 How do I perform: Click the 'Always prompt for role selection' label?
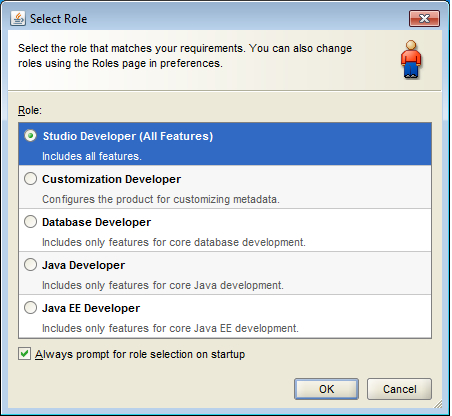[140, 354]
